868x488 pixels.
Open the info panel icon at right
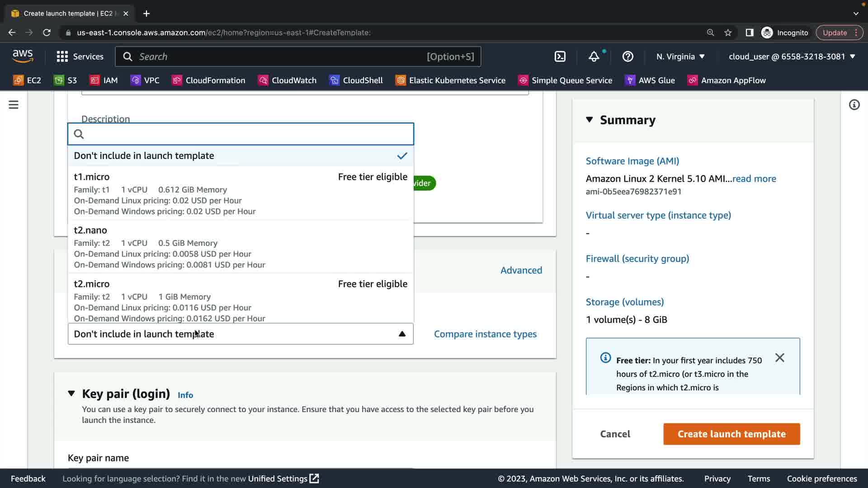click(x=854, y=105)
